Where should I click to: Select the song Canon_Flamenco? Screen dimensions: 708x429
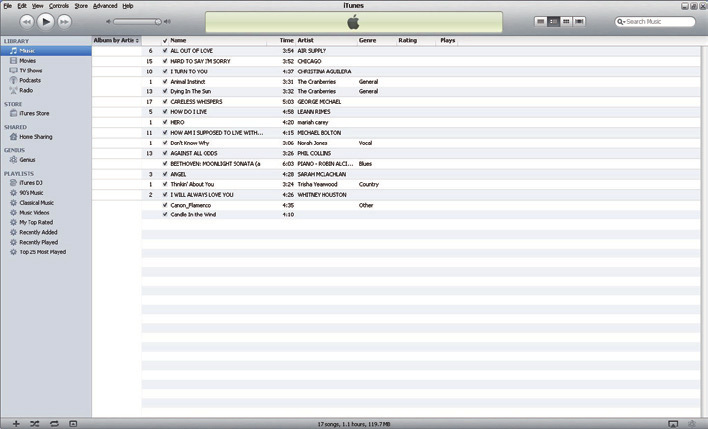[191, 205]
